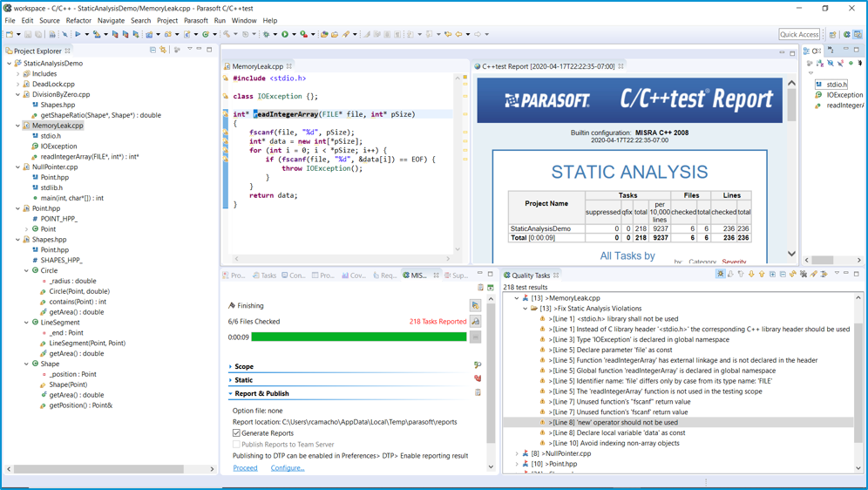
Task: Toggle Hide Non-Public Members green dot icon
Action: point(851,63)
